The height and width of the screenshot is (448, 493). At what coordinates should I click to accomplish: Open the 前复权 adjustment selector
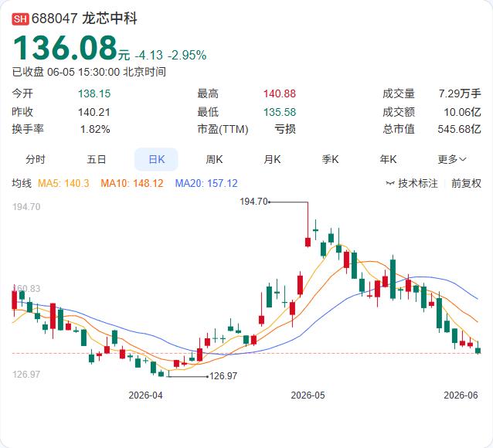coord(466,183)
